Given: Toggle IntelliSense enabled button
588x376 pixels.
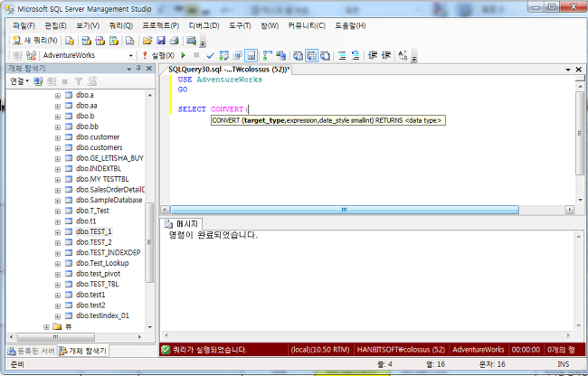Looking at the screenshot, I should [251, 55].
